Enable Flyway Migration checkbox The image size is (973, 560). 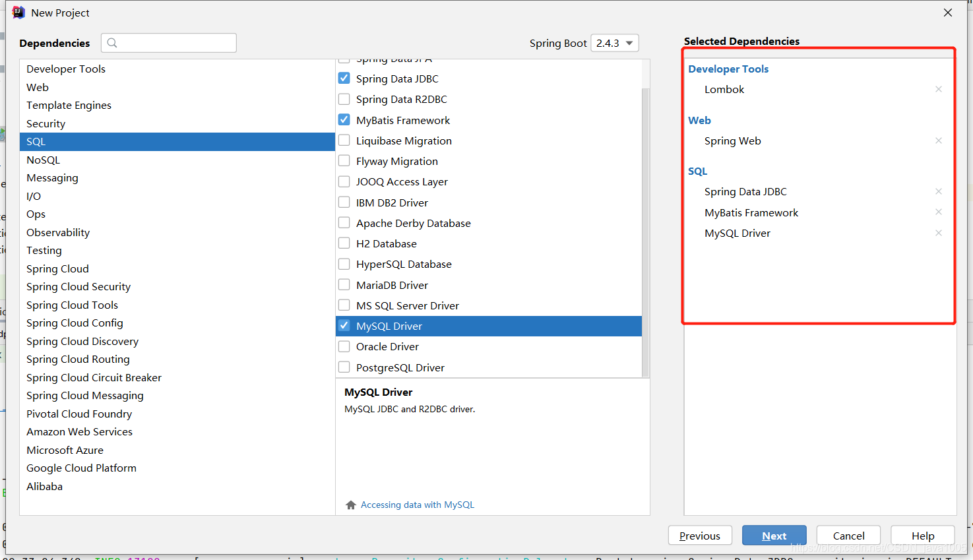point(344,161)
